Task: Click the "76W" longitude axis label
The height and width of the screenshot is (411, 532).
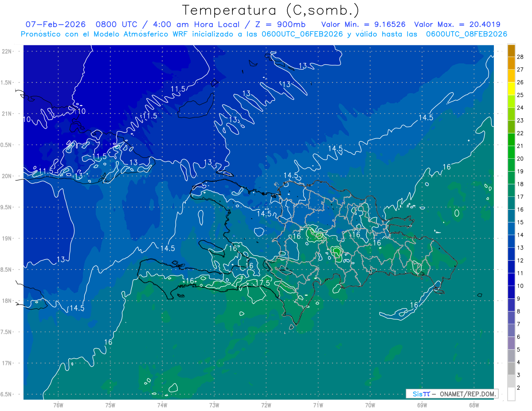Action: [x=58, y=405]
